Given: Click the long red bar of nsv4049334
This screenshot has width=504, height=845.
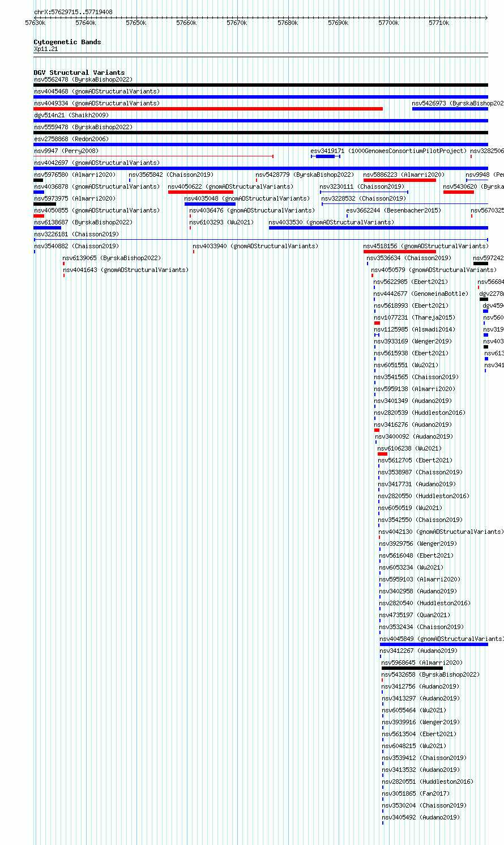Looking at the screenshot, I should point(208,109).
